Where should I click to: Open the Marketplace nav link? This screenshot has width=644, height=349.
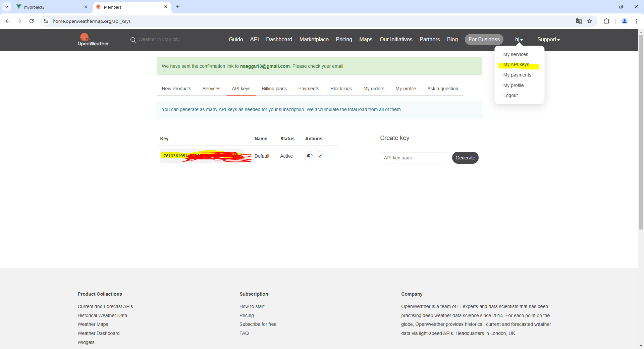(x=314, y=40)
